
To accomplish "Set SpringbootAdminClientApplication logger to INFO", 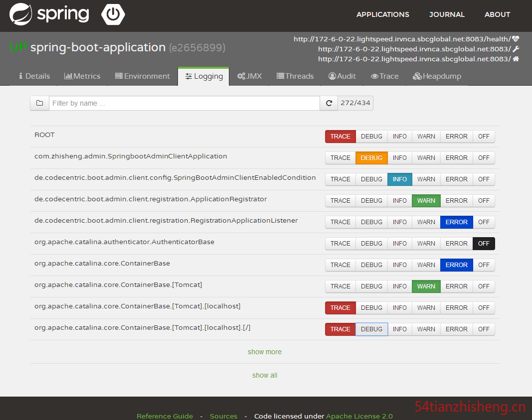I will coord(400,158).
